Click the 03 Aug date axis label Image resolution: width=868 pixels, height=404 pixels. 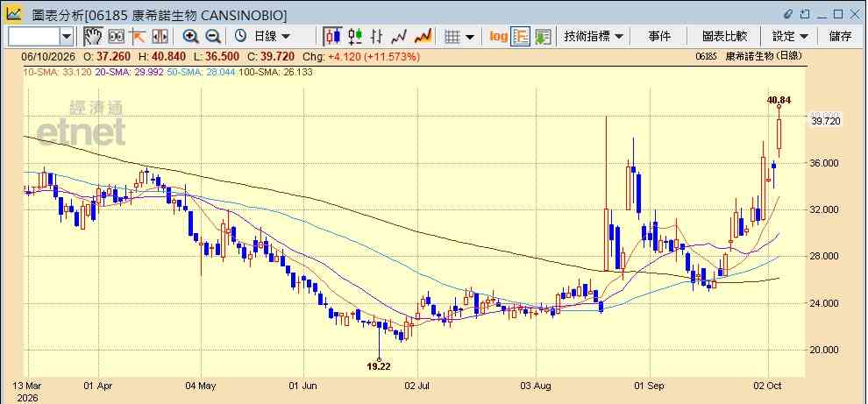click(x=536, y=386)
